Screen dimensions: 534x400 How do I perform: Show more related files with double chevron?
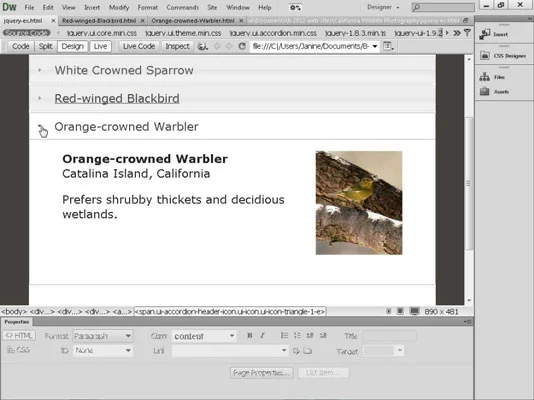coord(457,33)
